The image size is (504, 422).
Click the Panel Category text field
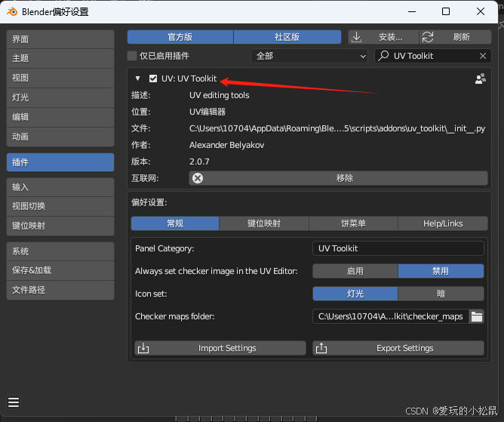(398, 248)
